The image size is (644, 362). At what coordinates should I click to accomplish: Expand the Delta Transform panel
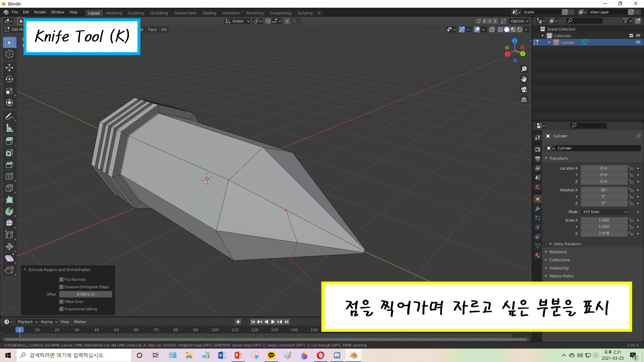pyautogui.click(x=567, y=244)
